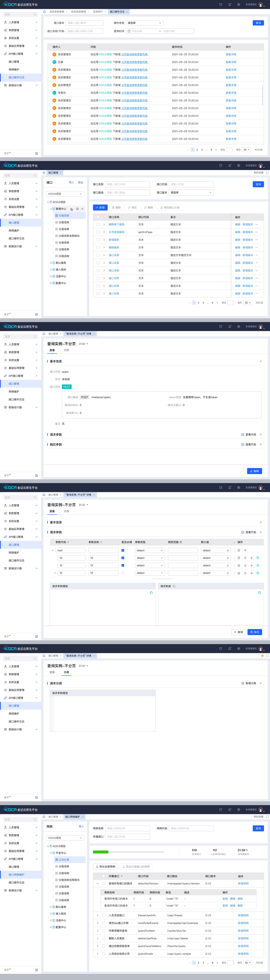Switch to the 在线用户 tab

click(98, 12)
